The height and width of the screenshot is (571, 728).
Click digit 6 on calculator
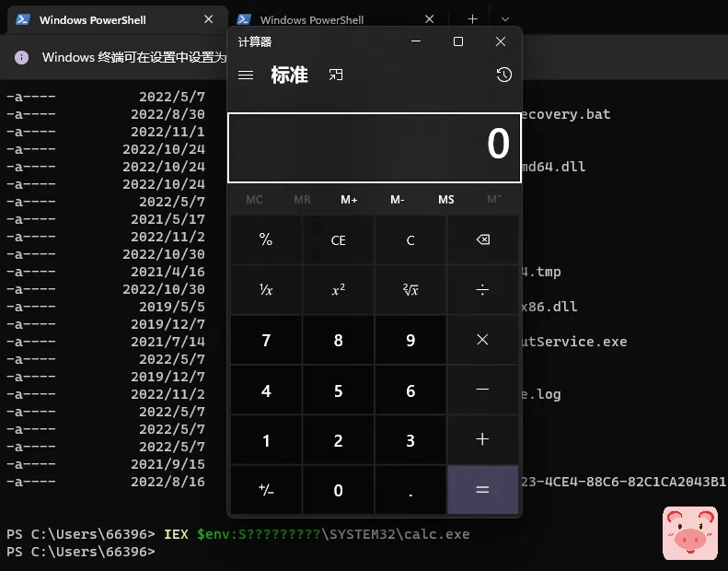click(x=410, y=390)
